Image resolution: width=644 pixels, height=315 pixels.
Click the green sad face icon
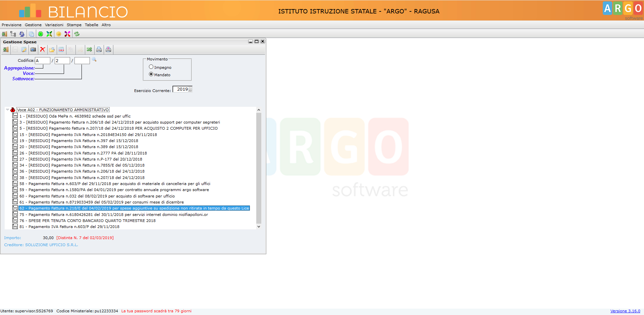pyautogui.click(x=41, y=34)
